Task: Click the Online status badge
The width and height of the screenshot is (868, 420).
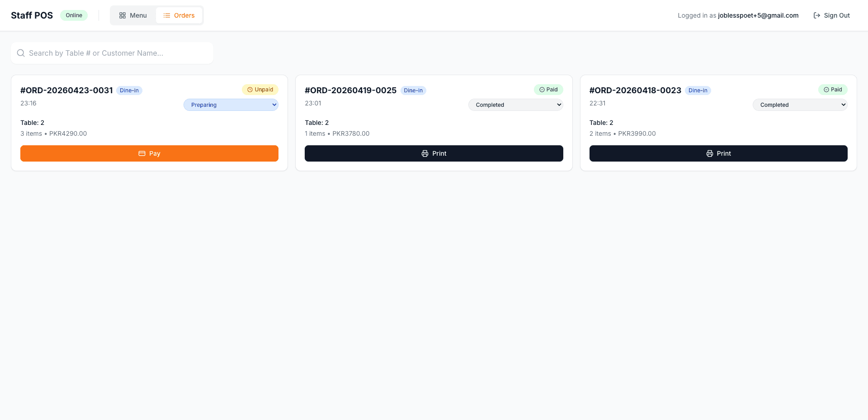Action: [74, 15]
